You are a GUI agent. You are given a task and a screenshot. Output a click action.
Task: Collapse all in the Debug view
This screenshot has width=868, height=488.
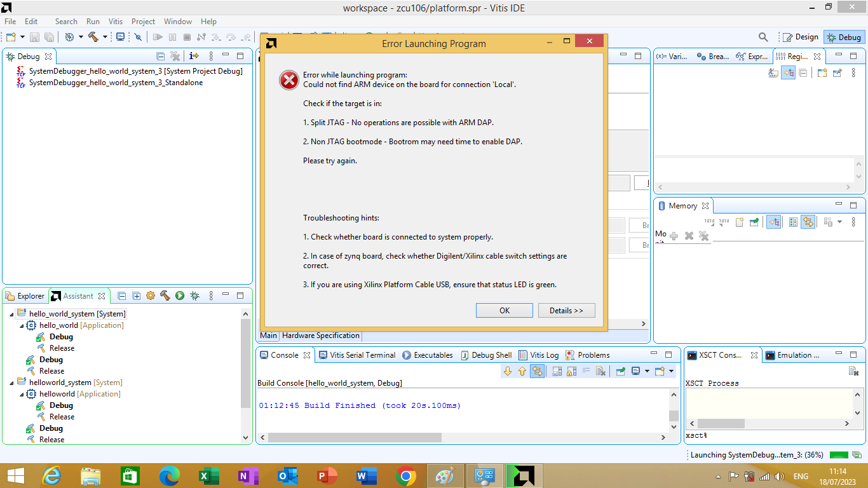click(x=160, y=57)
